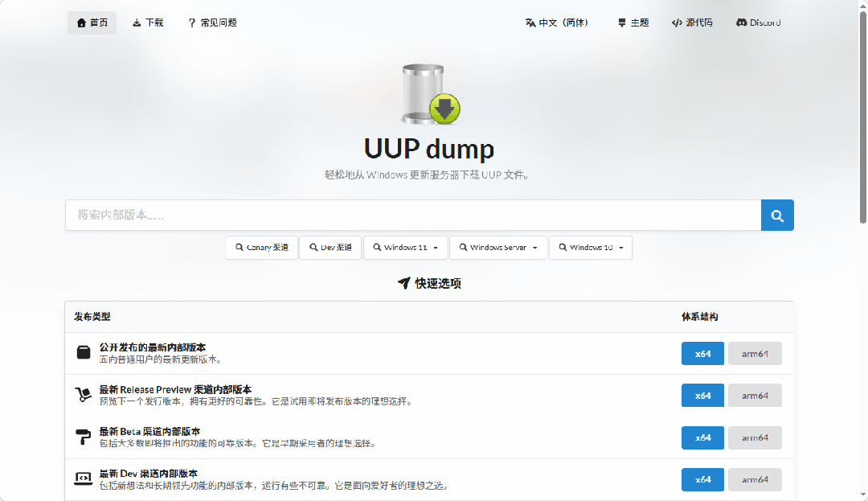Viewport: 868px width, 501px height.
Task: Click the blue magnifier search button
Action: (x=777, y=215)
